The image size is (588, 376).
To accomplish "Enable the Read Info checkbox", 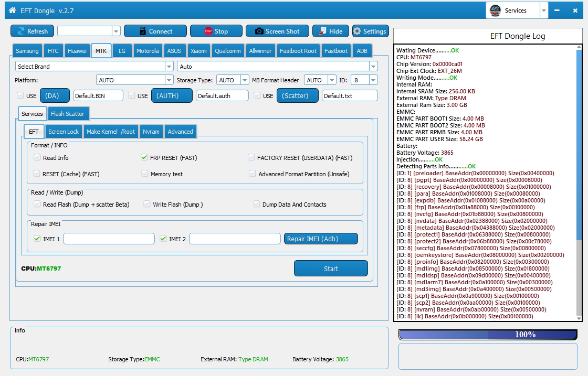I will pyautogui.click(x=37, y=158).
